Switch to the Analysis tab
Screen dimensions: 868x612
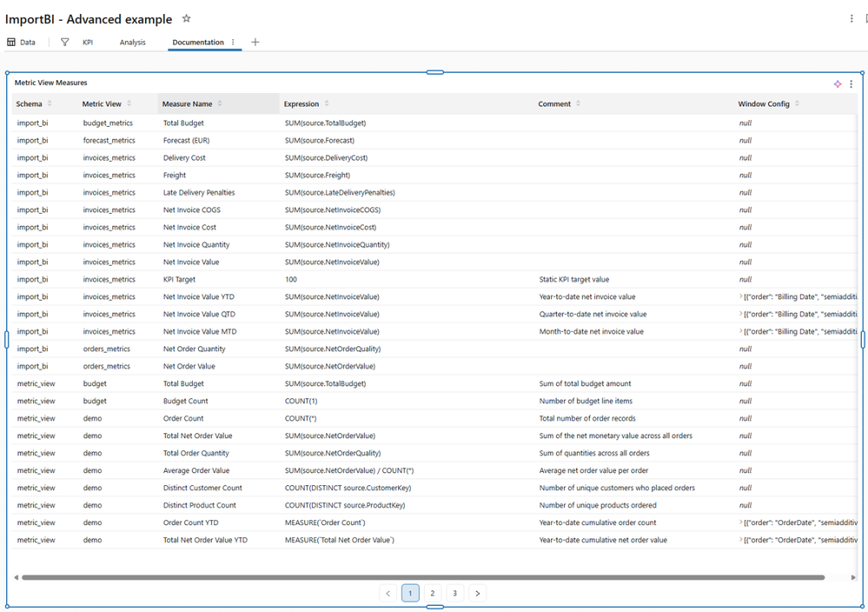pos(132,42)
